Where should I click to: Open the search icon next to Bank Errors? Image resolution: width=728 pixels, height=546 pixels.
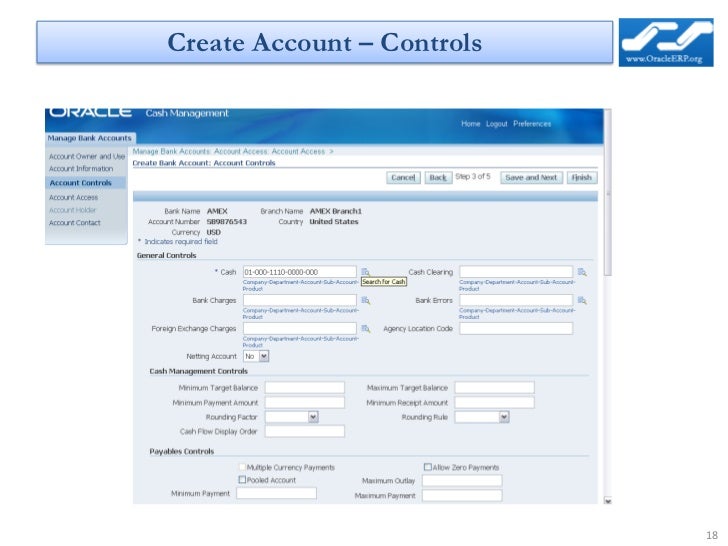tap(582, 300)
